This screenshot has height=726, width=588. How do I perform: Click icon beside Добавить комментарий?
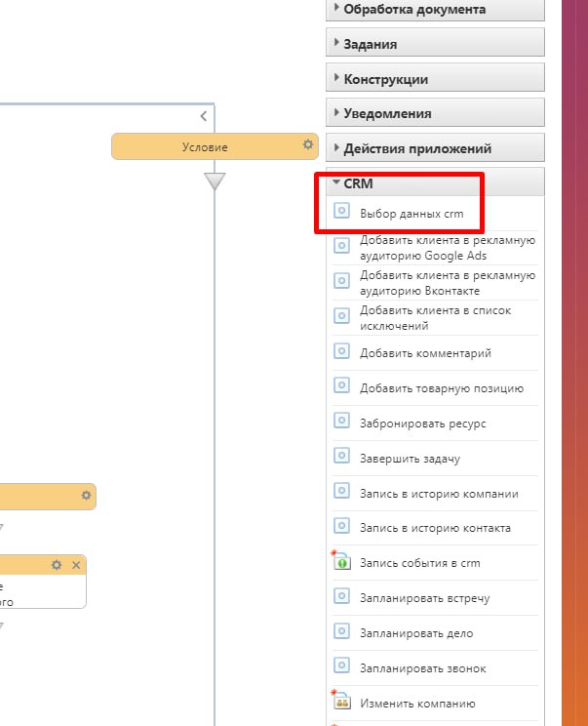tap(341, 351)
